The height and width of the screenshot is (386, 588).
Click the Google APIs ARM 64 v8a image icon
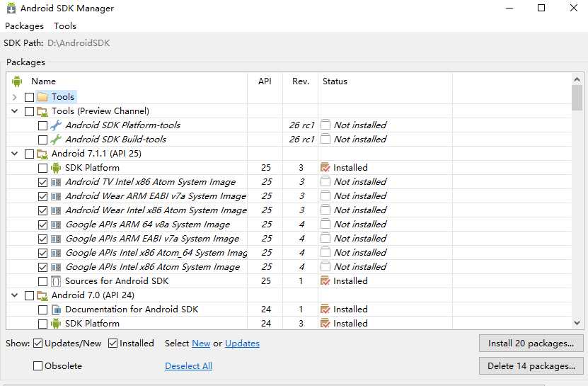(56, 225)
